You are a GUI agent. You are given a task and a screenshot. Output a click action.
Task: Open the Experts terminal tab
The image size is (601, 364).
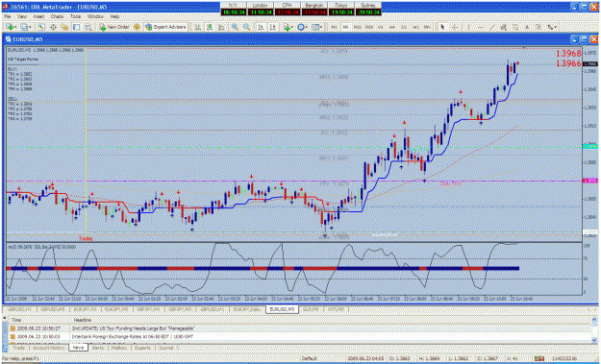[142, 348]
